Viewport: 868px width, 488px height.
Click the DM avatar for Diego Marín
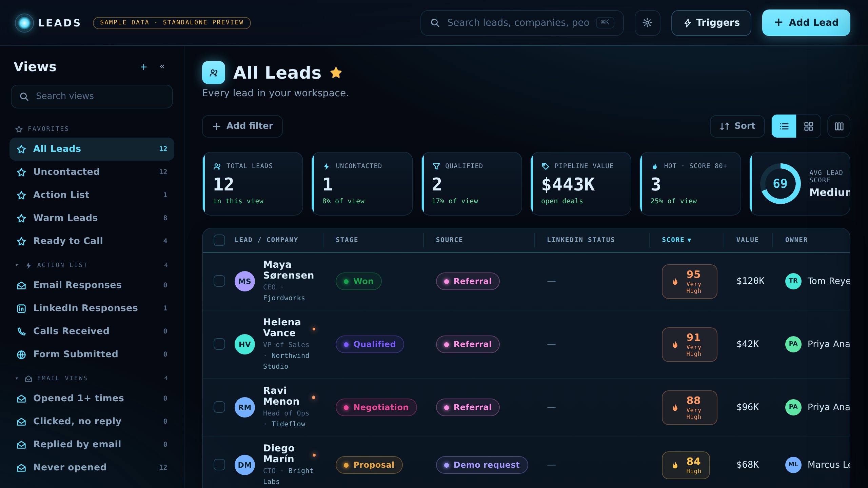click(x=245, y=465)
